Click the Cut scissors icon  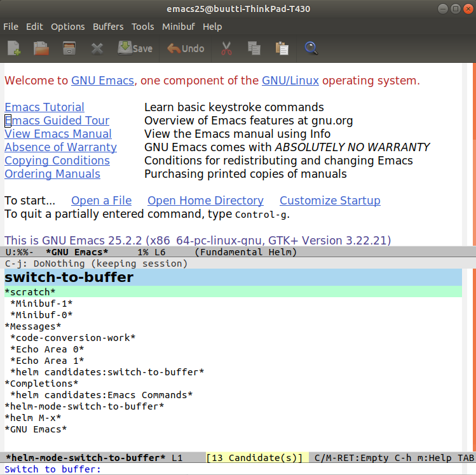click(226, 48)
